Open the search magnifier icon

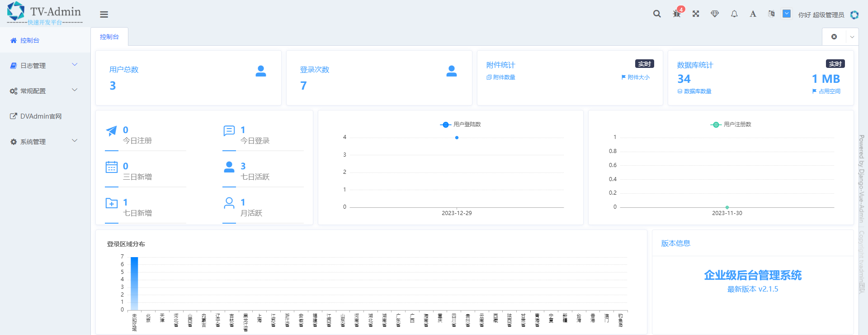tap(657, 14)
